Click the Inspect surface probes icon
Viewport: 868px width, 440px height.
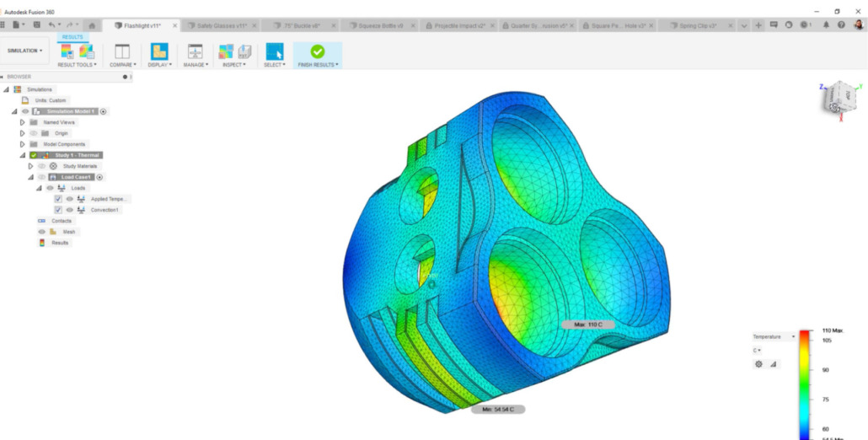226,51
